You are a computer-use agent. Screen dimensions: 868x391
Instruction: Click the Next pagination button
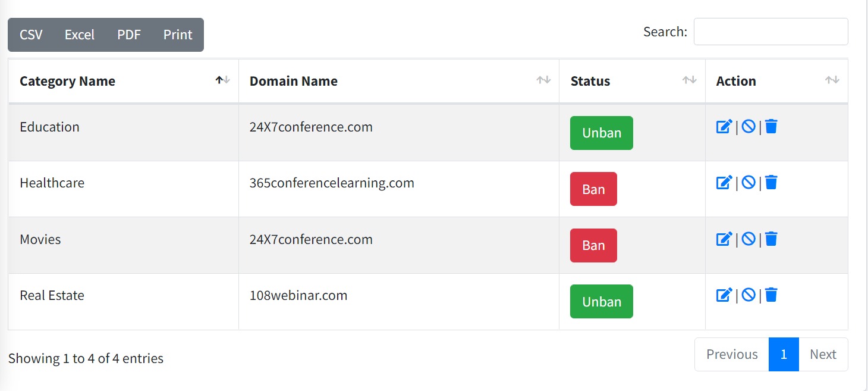click(x=823, y=355)
